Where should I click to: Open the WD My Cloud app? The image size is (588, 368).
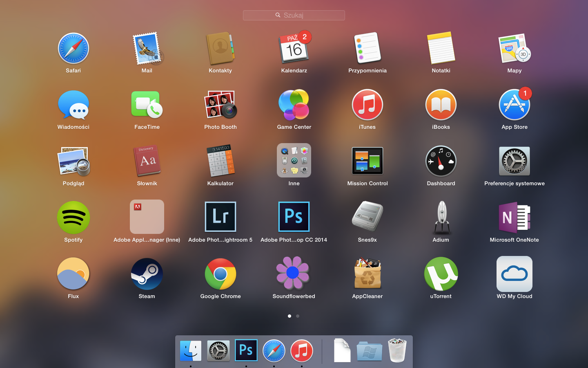[514, 274]
